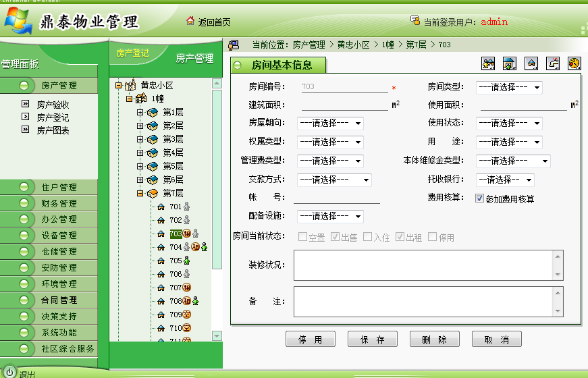Toggle the 入住 status checkbox

(367, 237)
